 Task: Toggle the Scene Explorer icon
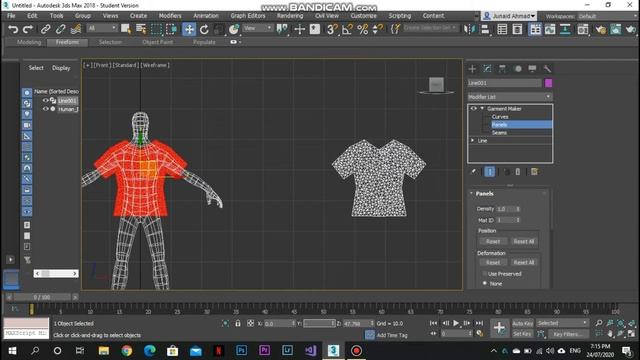(x=502, y=29)
